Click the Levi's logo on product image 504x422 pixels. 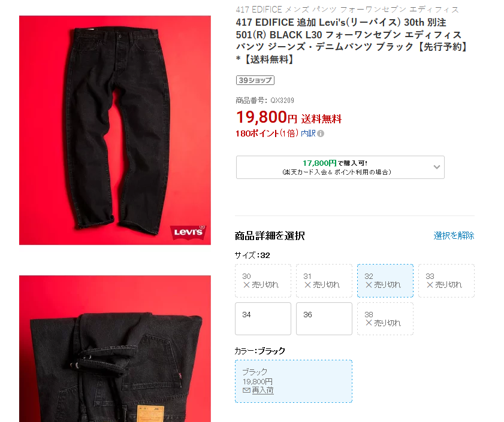[188, 232]
